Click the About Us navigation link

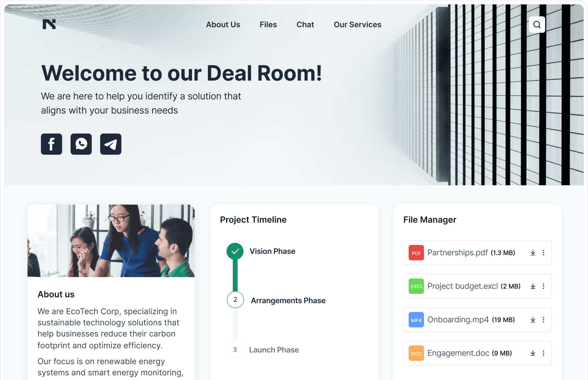pyautogui.click(x=223, y=24)
